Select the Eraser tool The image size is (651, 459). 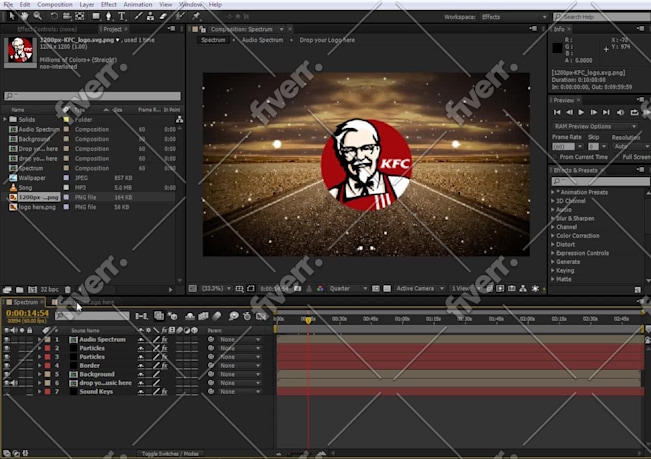[163, 16]
